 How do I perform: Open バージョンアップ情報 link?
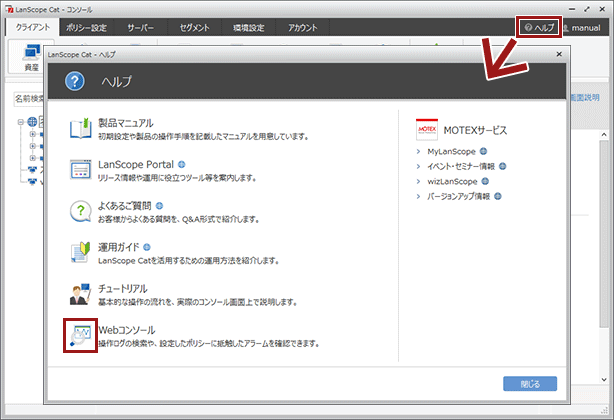pyautogui.click(x=459, y=196)
